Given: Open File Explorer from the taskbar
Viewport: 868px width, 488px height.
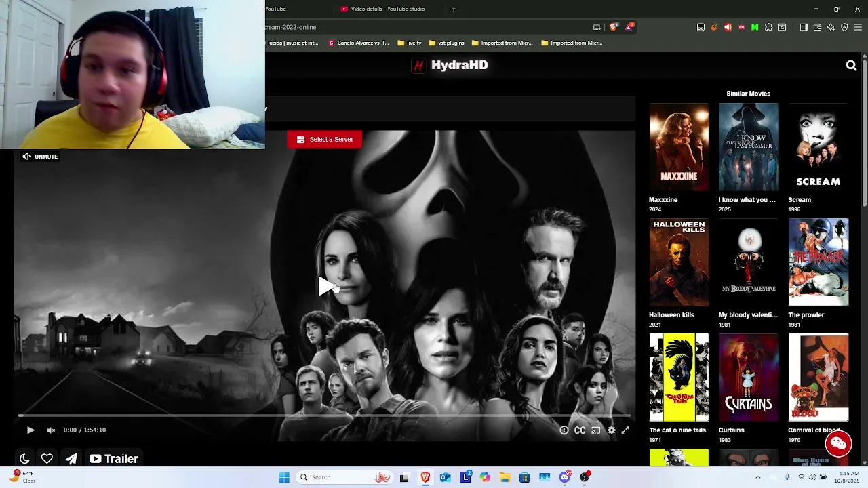Looking at the screenshot, I should coord(505,477).
